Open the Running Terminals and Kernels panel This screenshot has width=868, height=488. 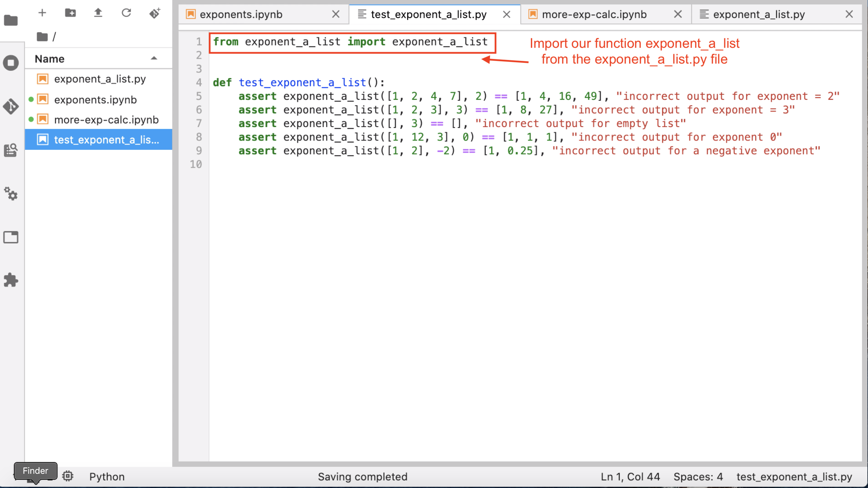point(11,63)
